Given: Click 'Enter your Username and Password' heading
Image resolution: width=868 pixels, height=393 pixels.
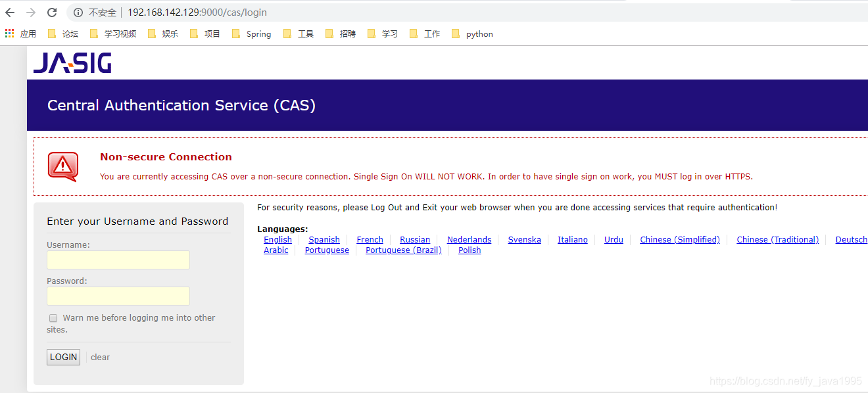Looking at the screenshot, I should pos(137,221).
